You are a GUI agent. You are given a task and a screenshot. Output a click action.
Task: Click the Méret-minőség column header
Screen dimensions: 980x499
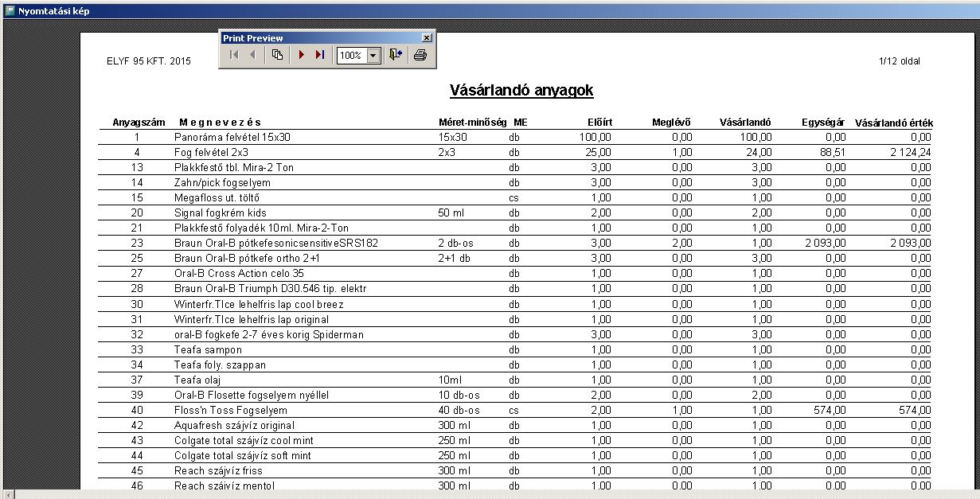pyautogui.click(x=472, y=123)
